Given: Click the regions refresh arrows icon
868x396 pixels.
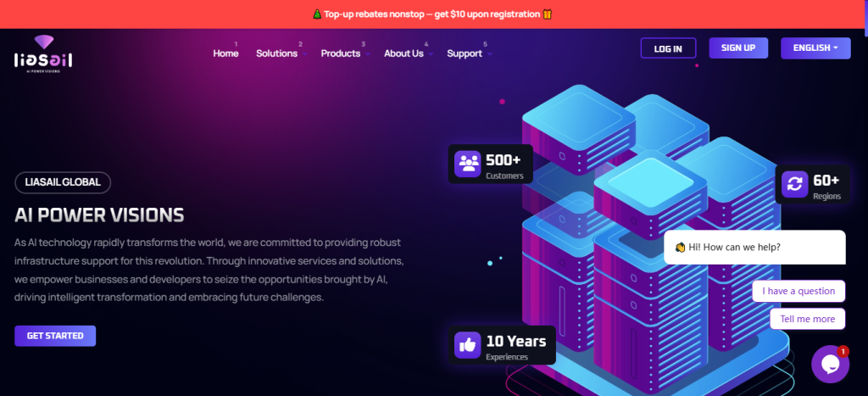Looking at the screenshot, I should click(x=794, y=184).
